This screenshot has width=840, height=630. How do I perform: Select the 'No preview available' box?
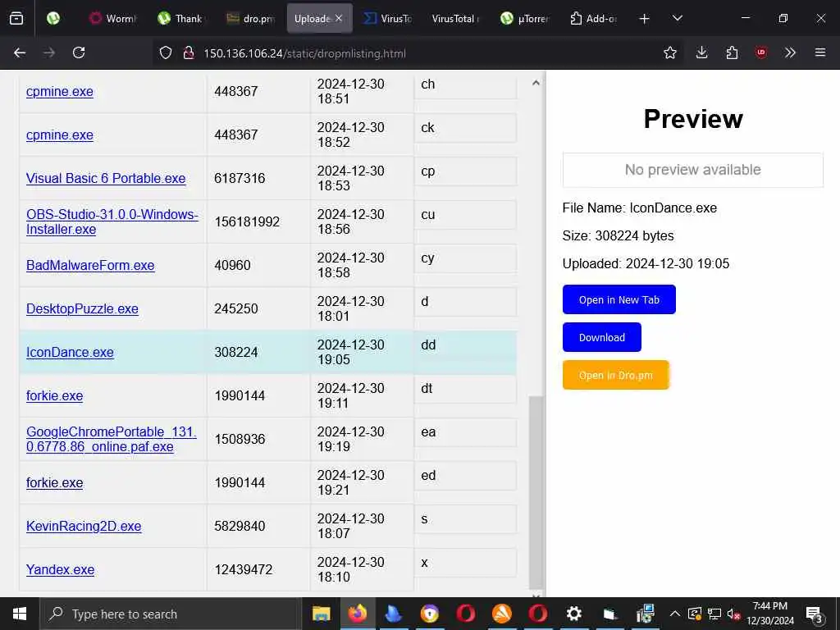click(x=692, y=170)
